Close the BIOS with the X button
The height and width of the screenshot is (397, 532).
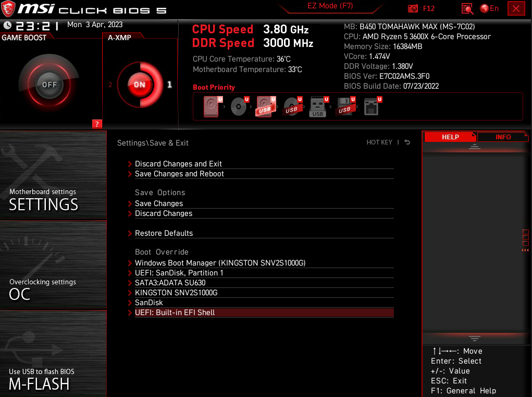pos(516,8)
